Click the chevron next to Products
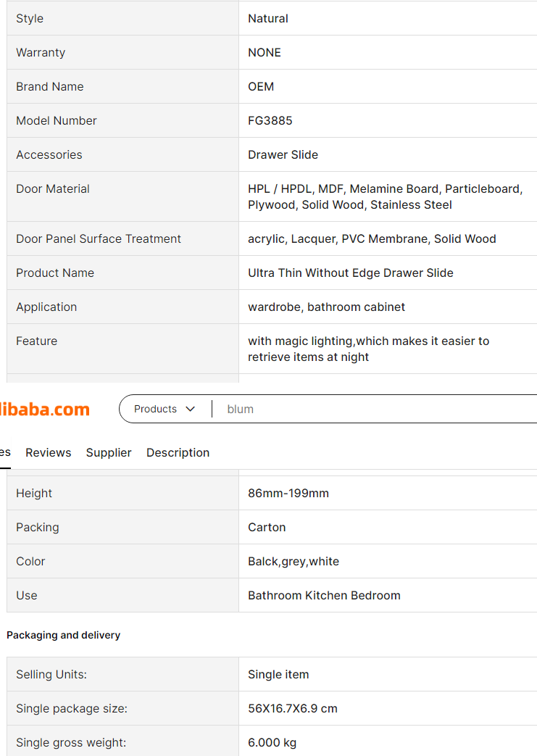Screen dimensions: 537x756 (191, 409)
